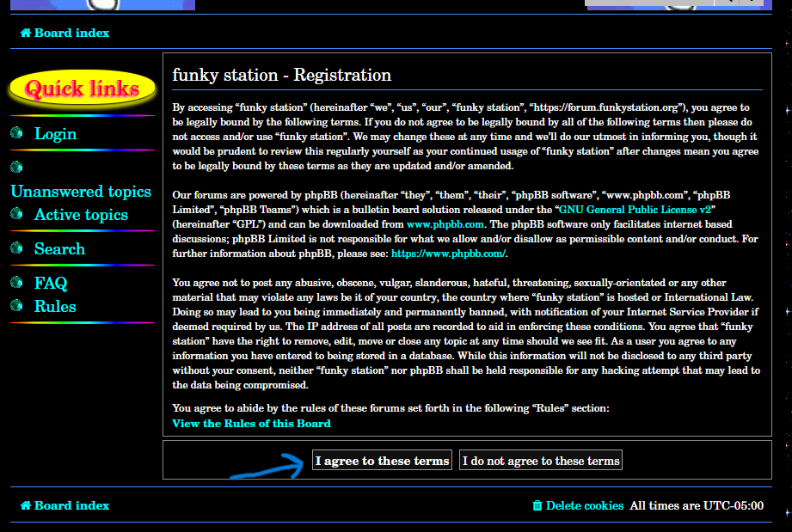Click the All times are UTC-05:00 text
792x532 pixels.
pyautogui.click(x=697, y=505)
